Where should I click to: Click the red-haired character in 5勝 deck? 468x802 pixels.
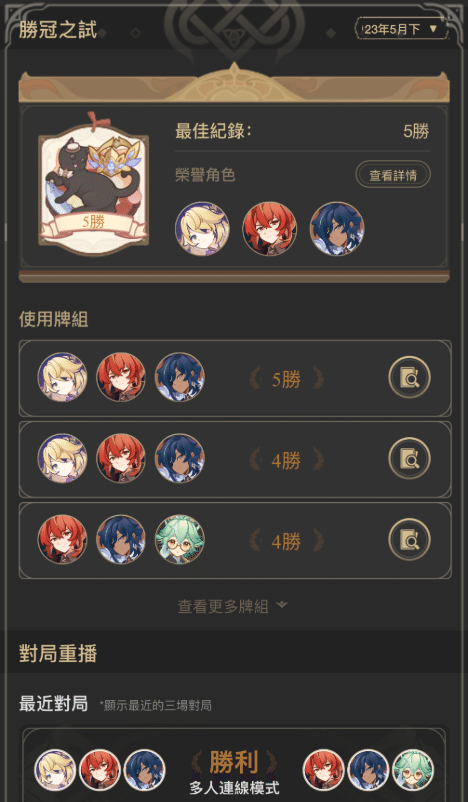pyautogui.click(x=121, y=377)
